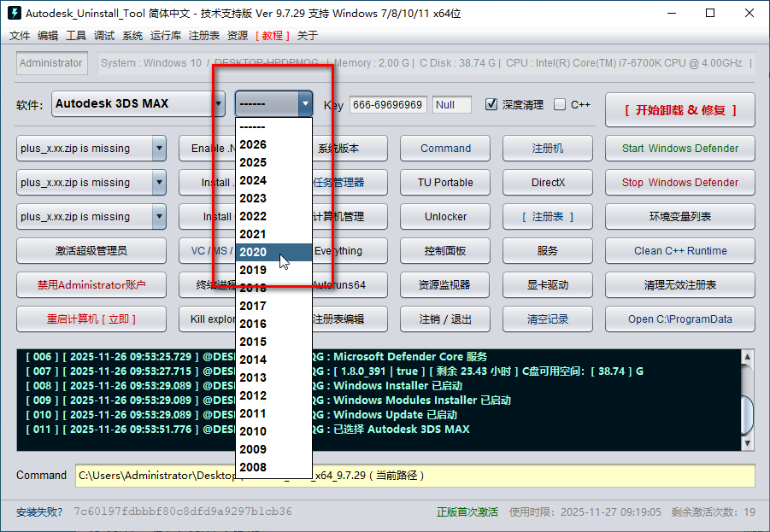Image resolution: width=770 pixels, height=532 pixels.
Task: Click Stop Windows Defender
Action: 679,183
